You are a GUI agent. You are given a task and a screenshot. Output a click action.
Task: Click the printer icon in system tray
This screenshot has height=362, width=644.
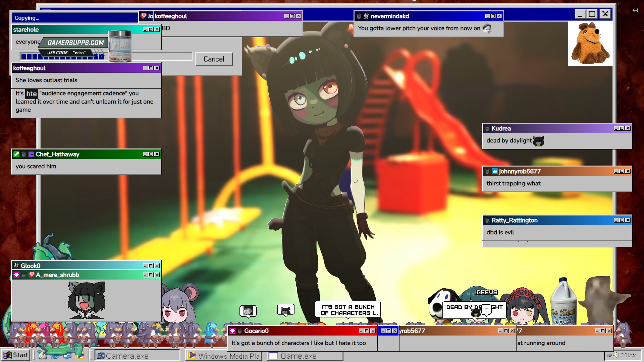(x=609, y=355)
